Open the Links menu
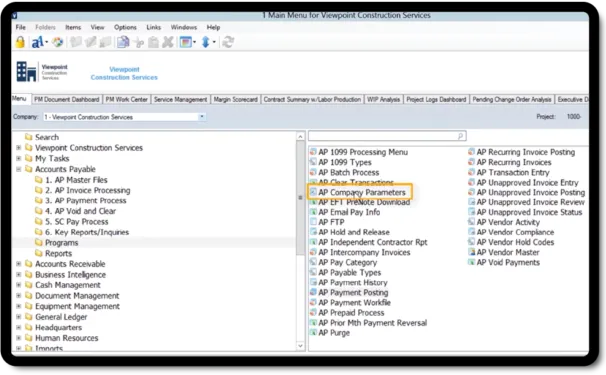This screenshot has width=606, height=375. (153, 27)
